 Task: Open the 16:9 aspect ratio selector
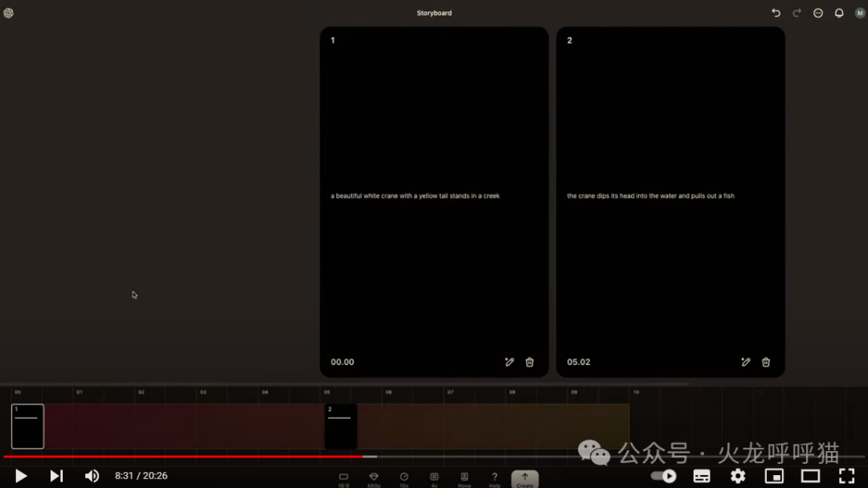pos(344,479)
